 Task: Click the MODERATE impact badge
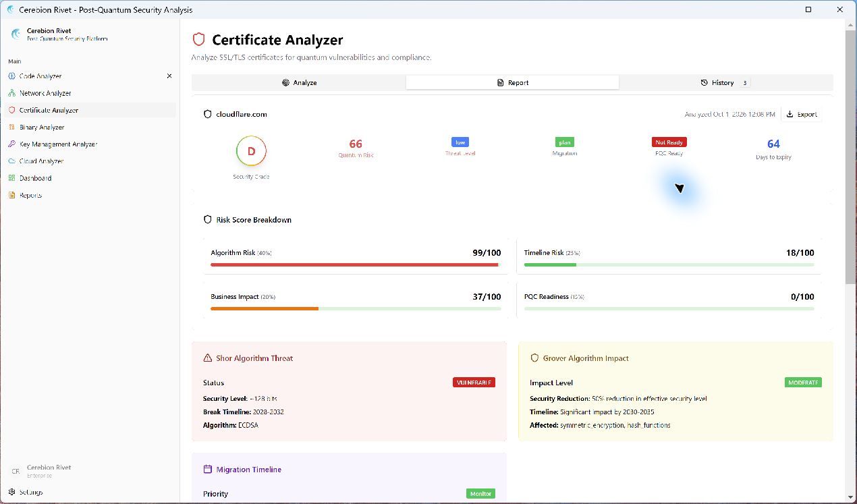804,383
